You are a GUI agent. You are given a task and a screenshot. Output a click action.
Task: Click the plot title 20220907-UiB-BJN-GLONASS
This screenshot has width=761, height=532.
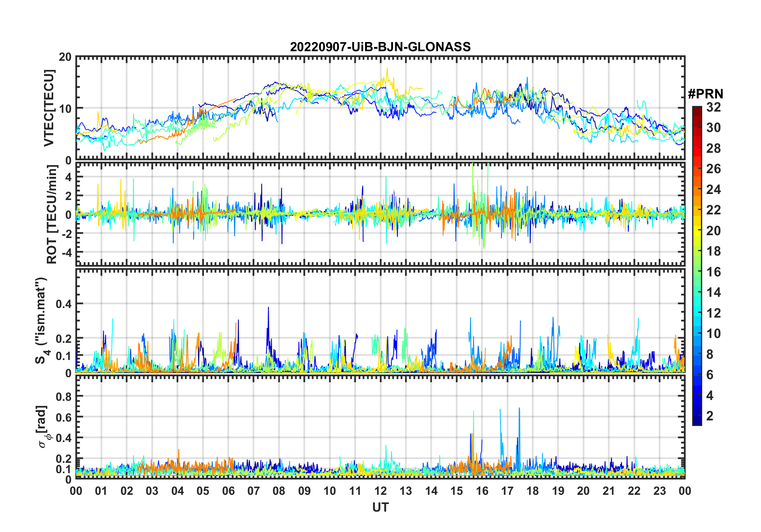point(380,47)
